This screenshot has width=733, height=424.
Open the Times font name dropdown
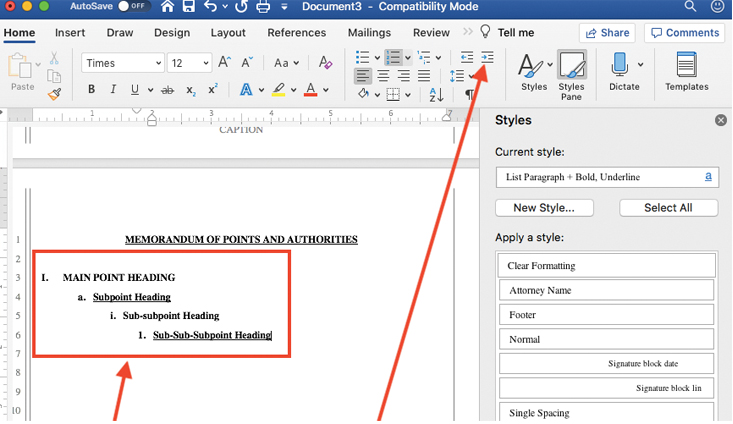122,63
